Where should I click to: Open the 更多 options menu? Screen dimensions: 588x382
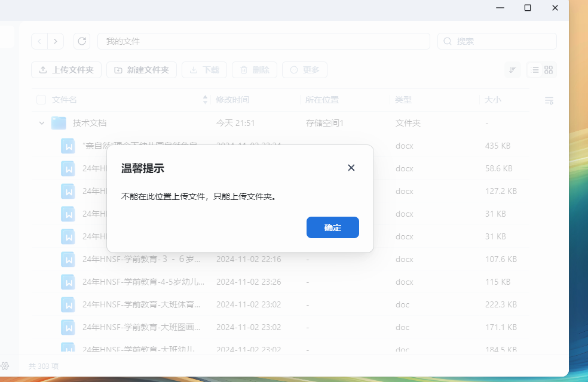pos(304,70)
